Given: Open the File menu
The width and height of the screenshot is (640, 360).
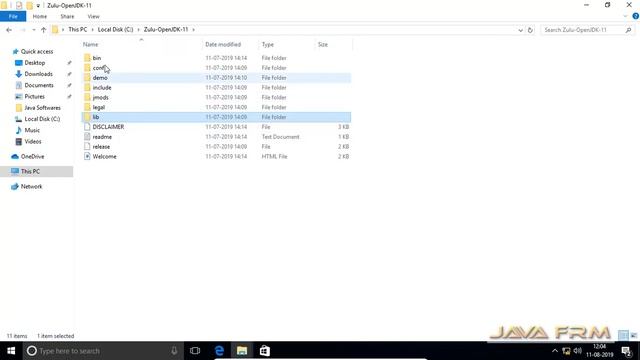Looking at the screenshot, I should 13,16.
